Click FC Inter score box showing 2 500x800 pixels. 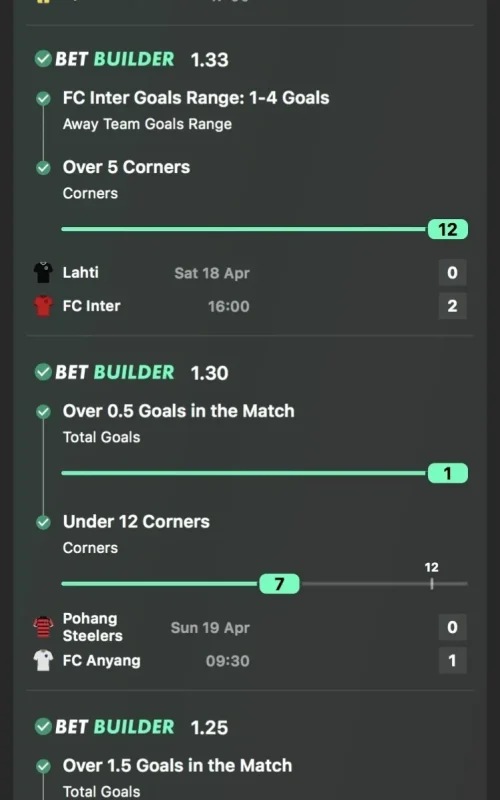pos(453,306)
